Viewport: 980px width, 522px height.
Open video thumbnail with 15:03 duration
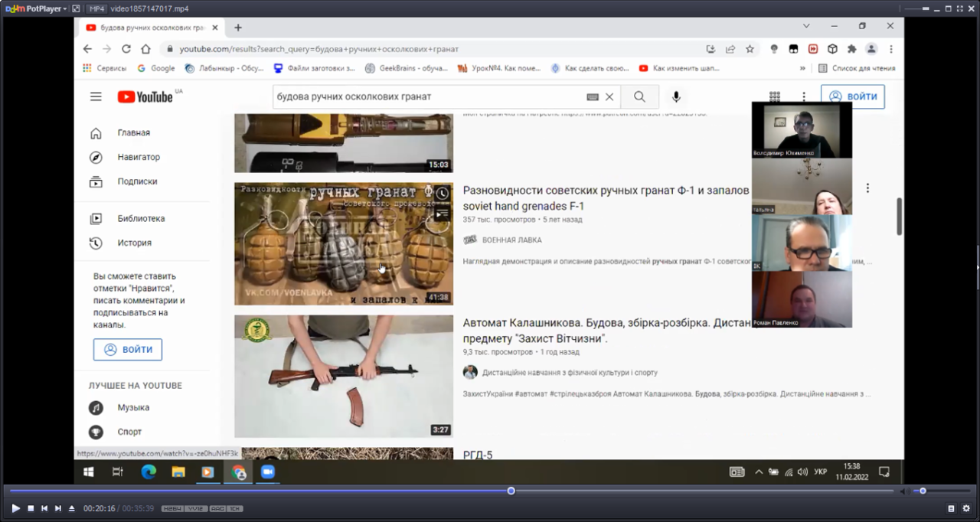[344, 143]
